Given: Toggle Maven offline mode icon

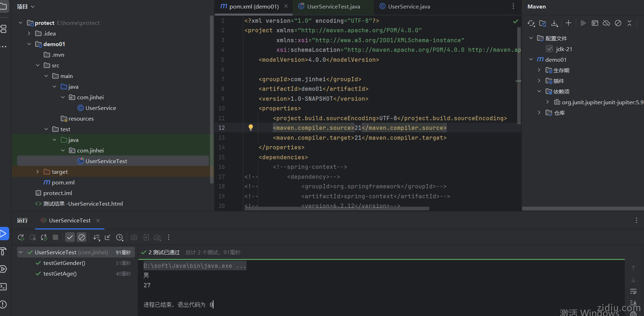Looking at the screenshot, I should pyautogui.click(x=606, y=23).
